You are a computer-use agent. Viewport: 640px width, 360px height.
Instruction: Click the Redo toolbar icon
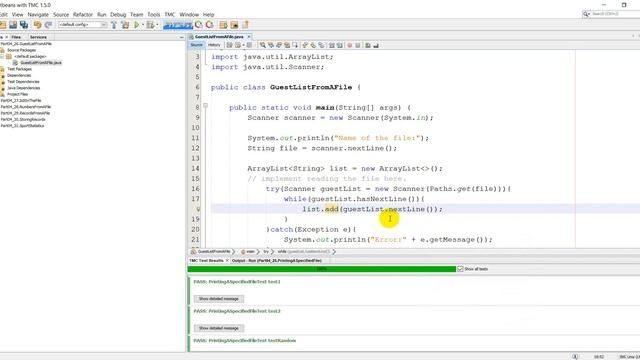tap(48, 25)
